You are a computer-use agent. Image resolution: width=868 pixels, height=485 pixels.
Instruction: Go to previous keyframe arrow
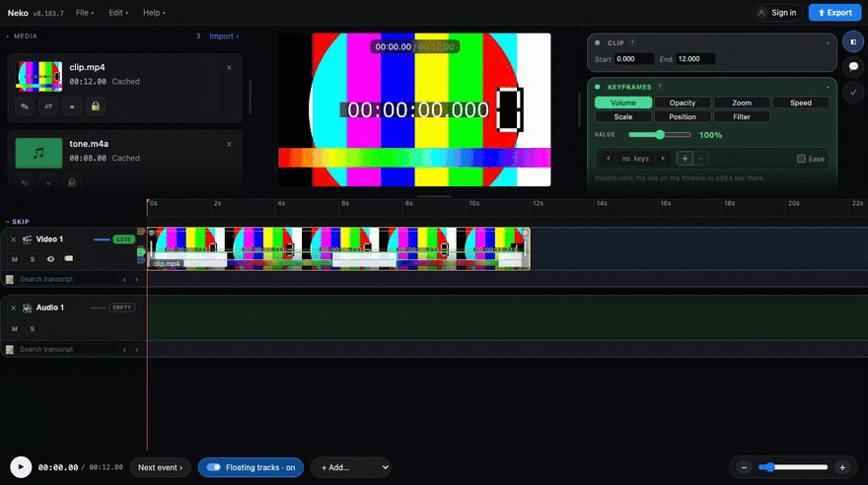pyautogui.click(x=608, y=159)
